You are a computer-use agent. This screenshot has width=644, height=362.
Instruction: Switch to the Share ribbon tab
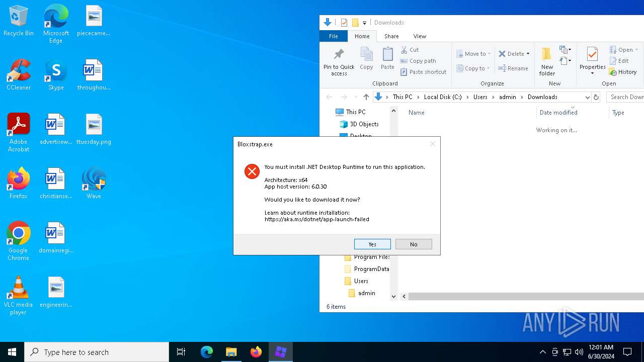[391, 36]
